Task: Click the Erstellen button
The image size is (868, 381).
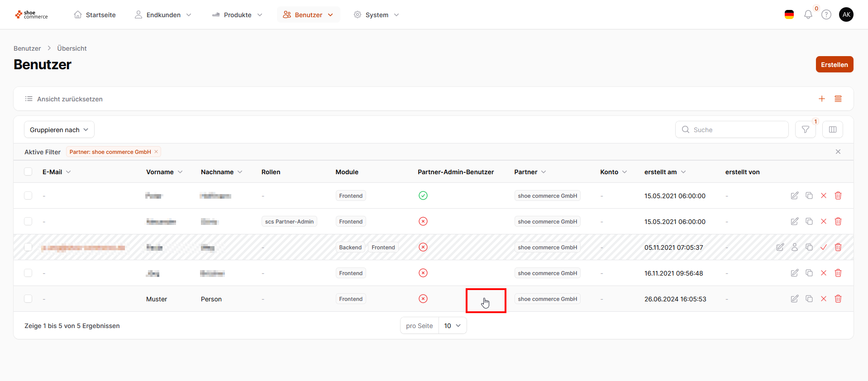Action: pyautogui.click(x=835, y=64)
